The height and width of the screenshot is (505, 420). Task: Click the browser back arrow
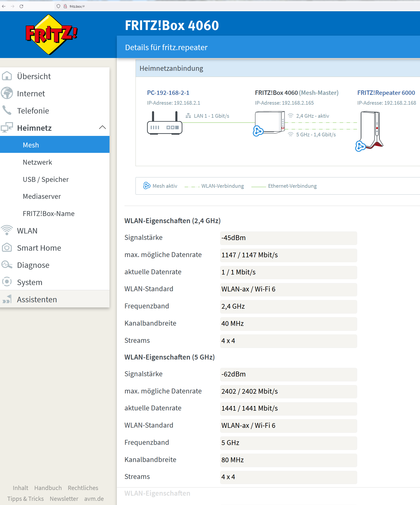(x=4, y=6)
